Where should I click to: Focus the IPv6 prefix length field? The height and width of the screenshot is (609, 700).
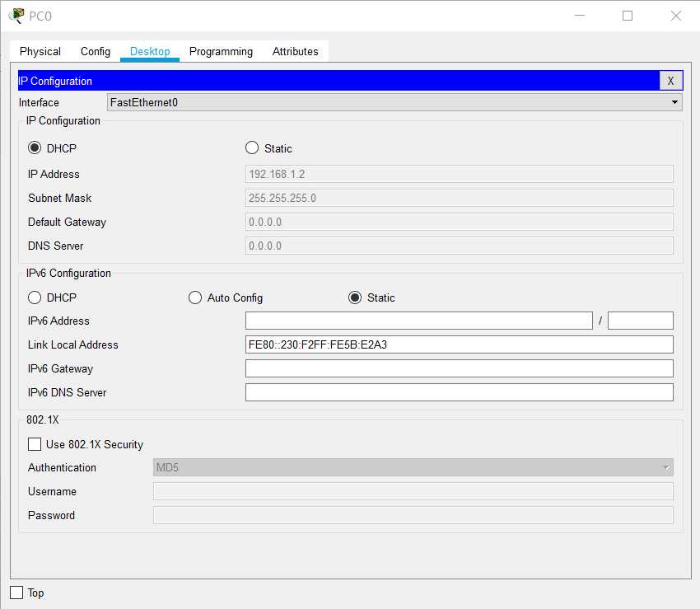pyautogui.click(x=640, y=321)
